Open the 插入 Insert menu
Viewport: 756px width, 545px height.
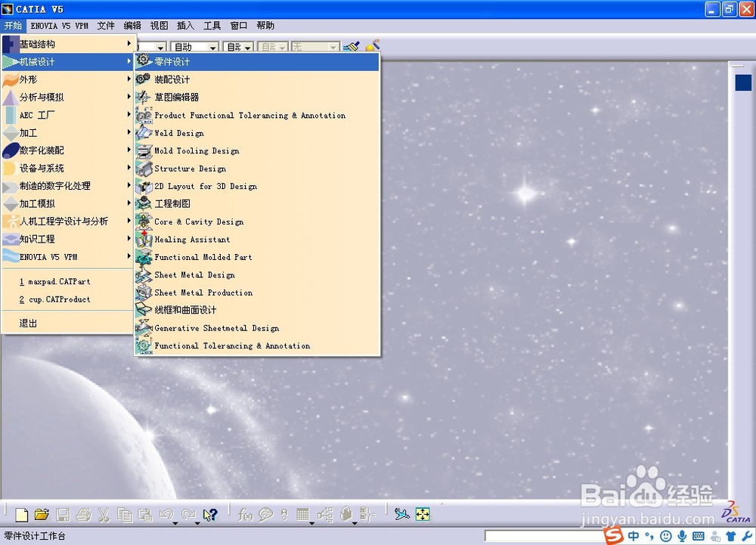186,26
